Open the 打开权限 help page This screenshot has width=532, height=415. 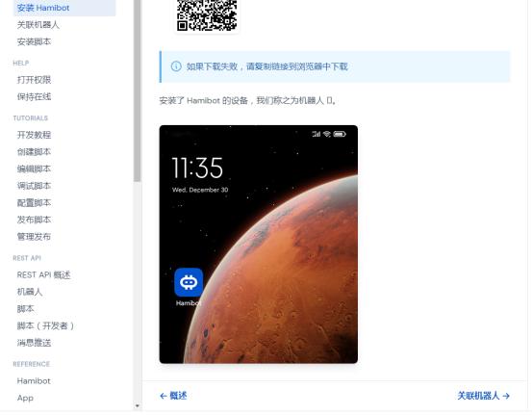click(34, 80)
